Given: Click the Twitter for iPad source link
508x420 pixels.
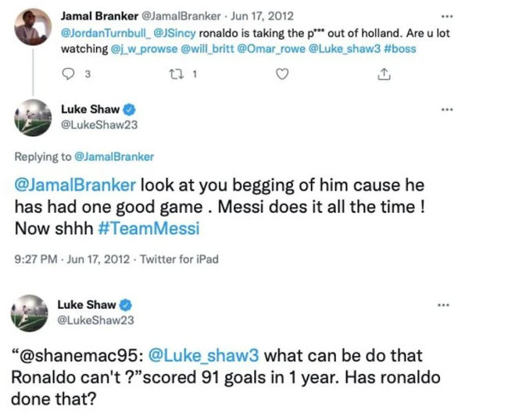Looking at the screenshot, I should pos(181,259).
